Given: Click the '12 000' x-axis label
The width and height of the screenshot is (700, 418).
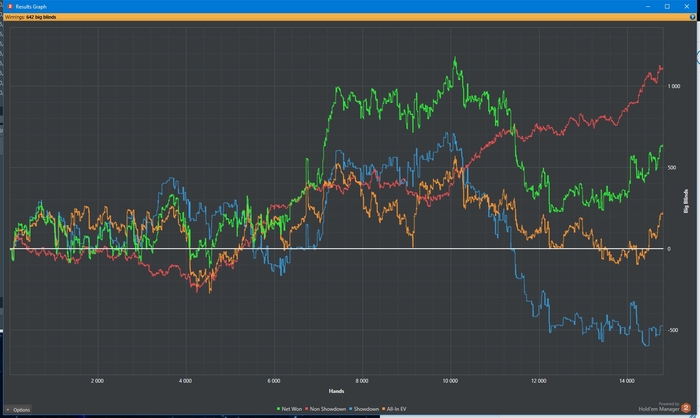Looking at the screenshot, I should point(538,381).
